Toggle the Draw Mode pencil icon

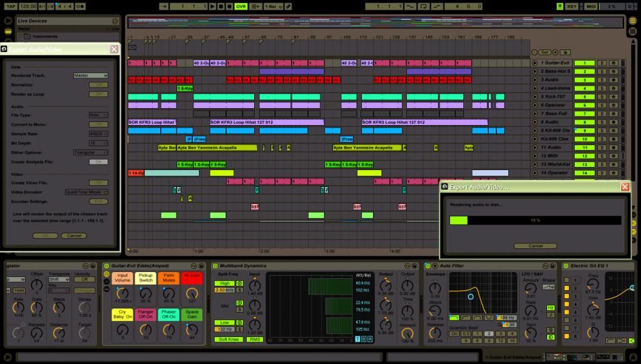(288, 6)
